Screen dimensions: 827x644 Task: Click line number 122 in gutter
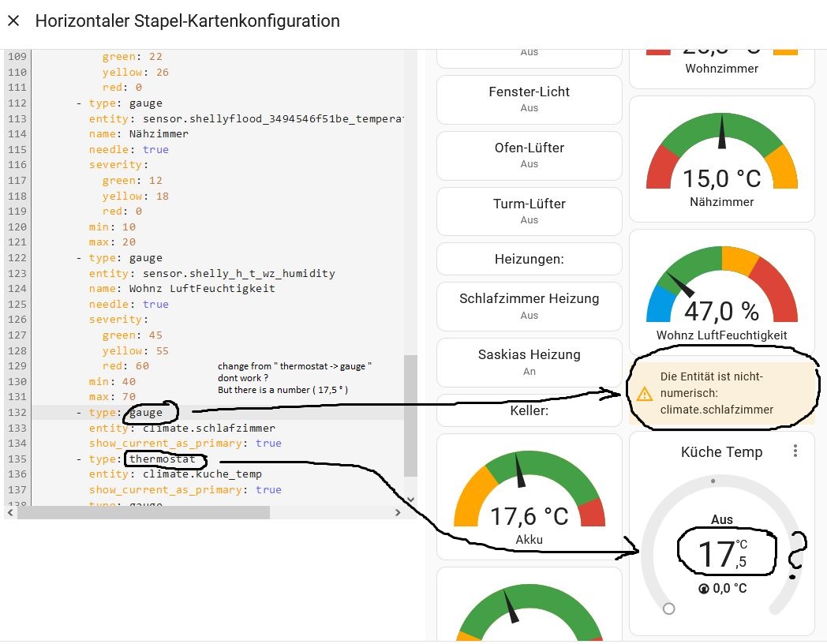[17, 258]
